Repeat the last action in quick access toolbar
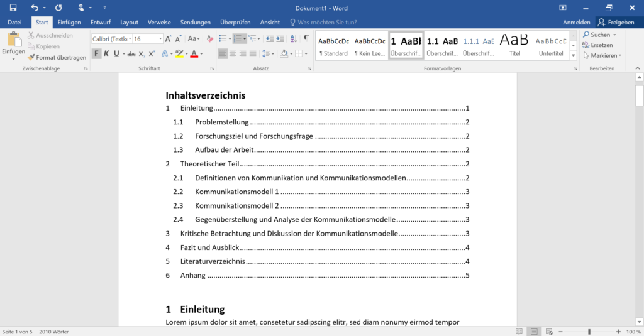The height and width of the screenshot is (336, 644). point(58,8)
